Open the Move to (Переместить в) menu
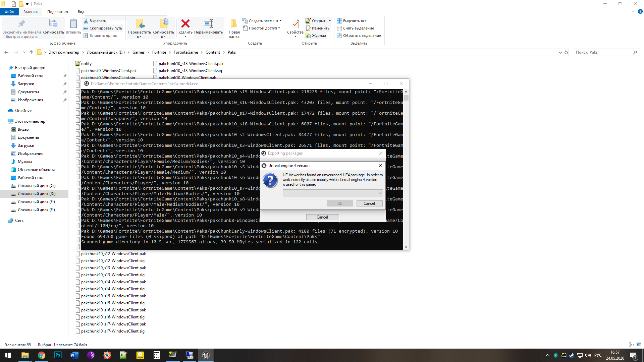The width and height of the screenshot is (644, 362). tap(139, 28)
